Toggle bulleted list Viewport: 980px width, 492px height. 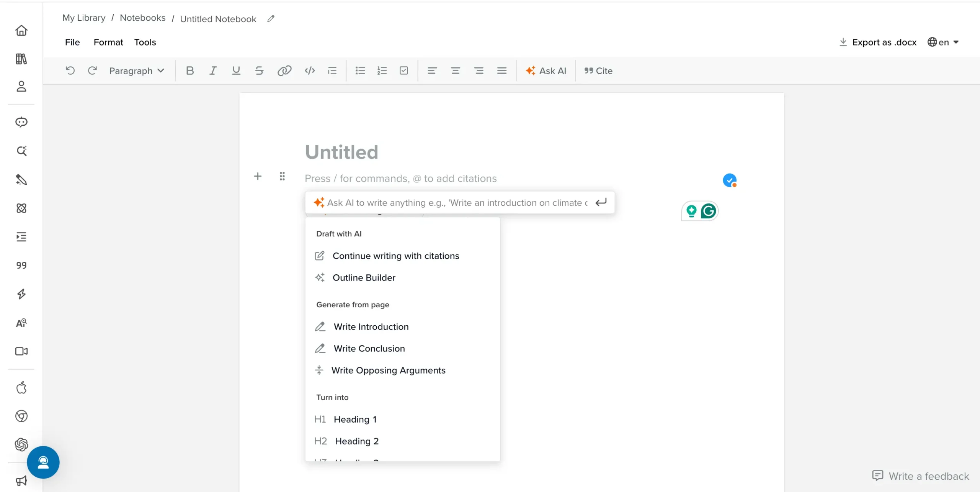[360, 71]
